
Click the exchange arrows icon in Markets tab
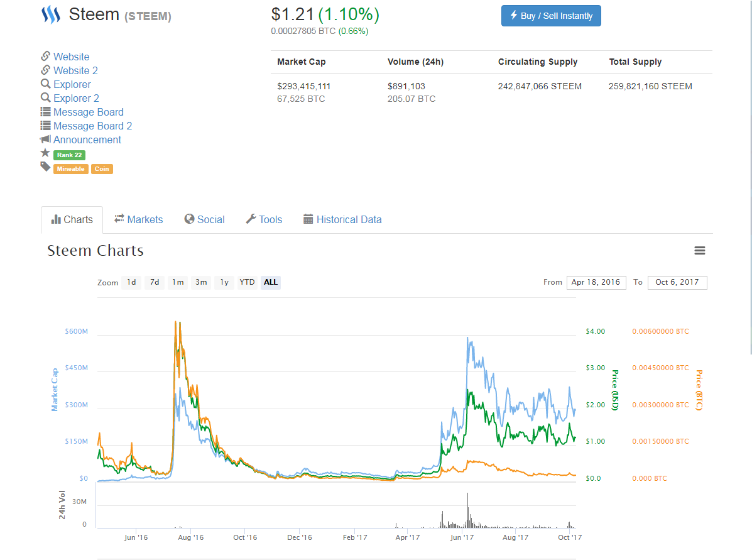tap(119, 218)
